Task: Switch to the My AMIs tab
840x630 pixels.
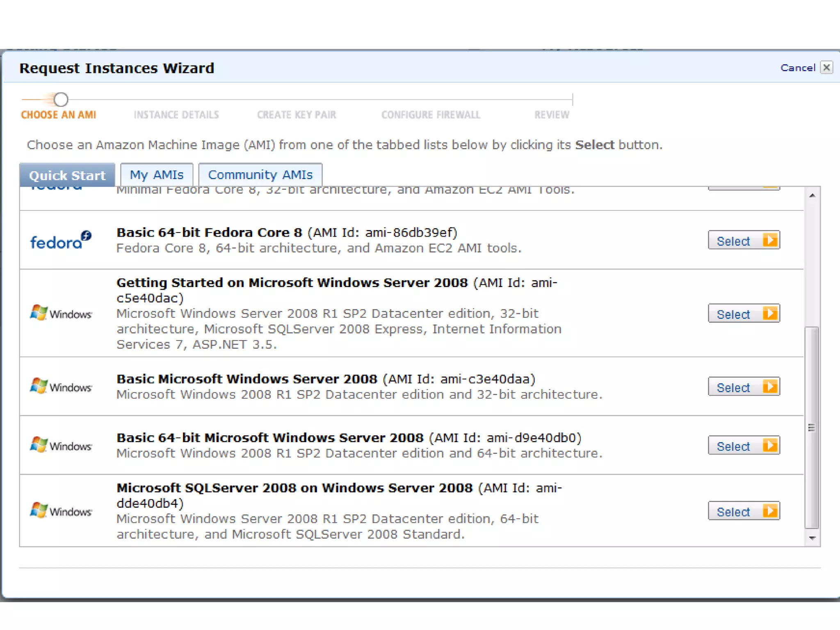Action: 156,175
